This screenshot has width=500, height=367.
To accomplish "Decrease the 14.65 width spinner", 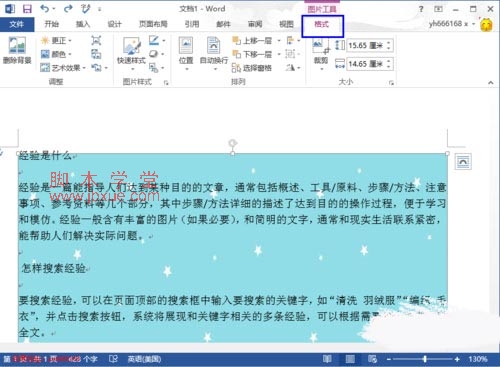I will pos(389,67).
